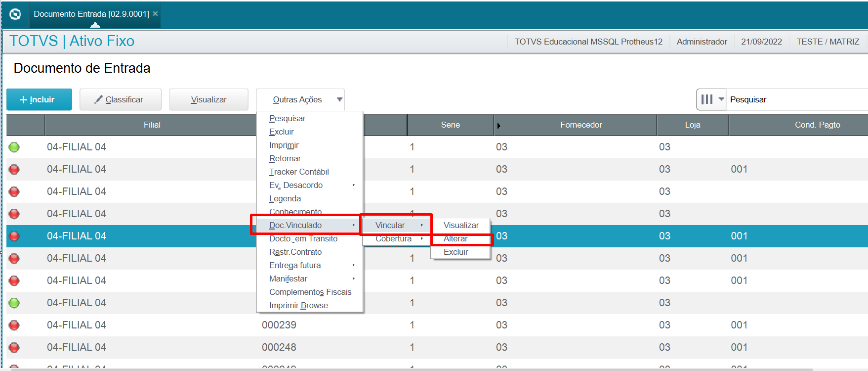Click the TOTVS logo icon in title bar
Viewport: 868px width, 371px height.
point(15,14)
